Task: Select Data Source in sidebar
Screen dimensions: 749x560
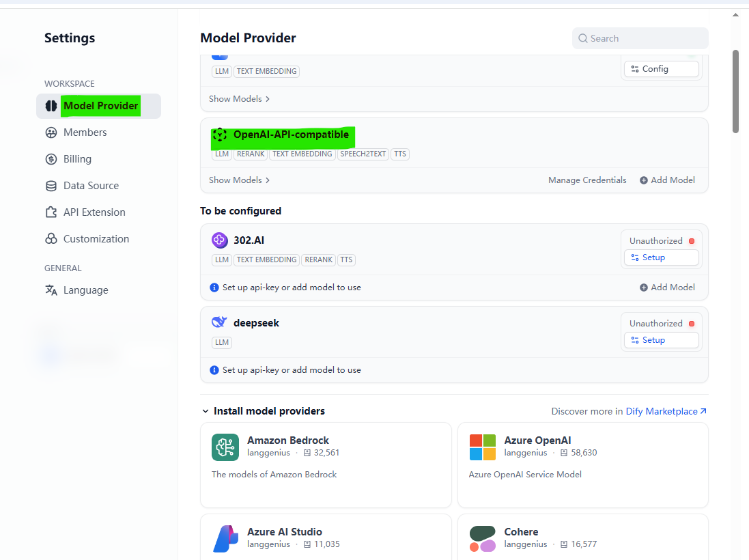Action: pos(91,186)
